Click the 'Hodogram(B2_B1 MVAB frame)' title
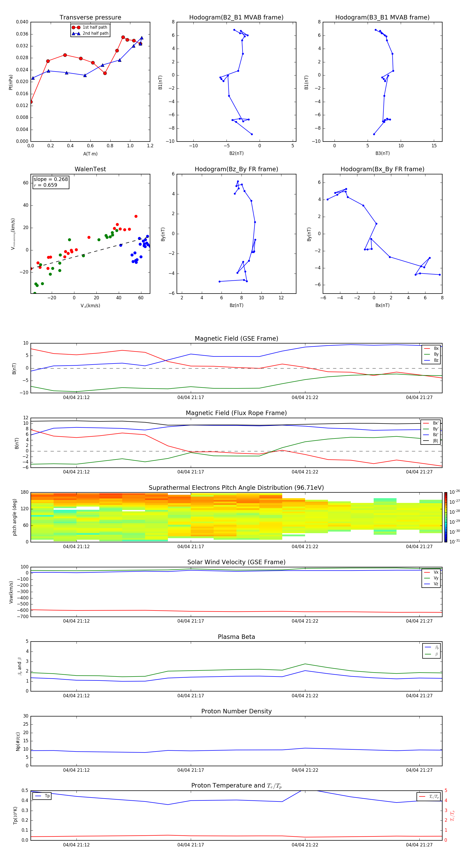473x868 pixels. pyautogui.click(x=236, y=18)
